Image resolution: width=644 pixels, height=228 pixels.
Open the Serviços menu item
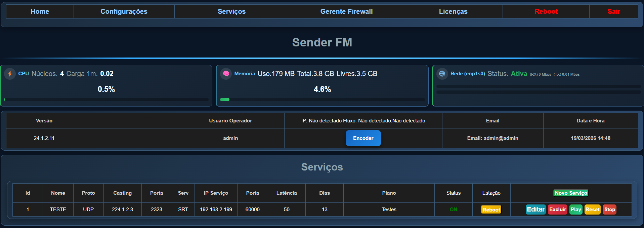(x=232, y=11)
